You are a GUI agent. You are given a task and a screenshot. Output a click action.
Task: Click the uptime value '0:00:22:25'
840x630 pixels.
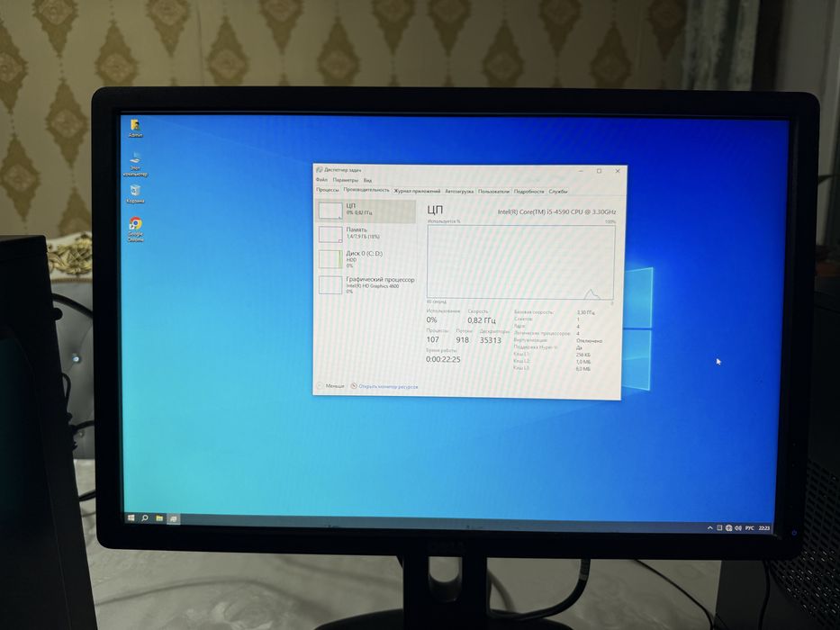[x=443, y=359]
